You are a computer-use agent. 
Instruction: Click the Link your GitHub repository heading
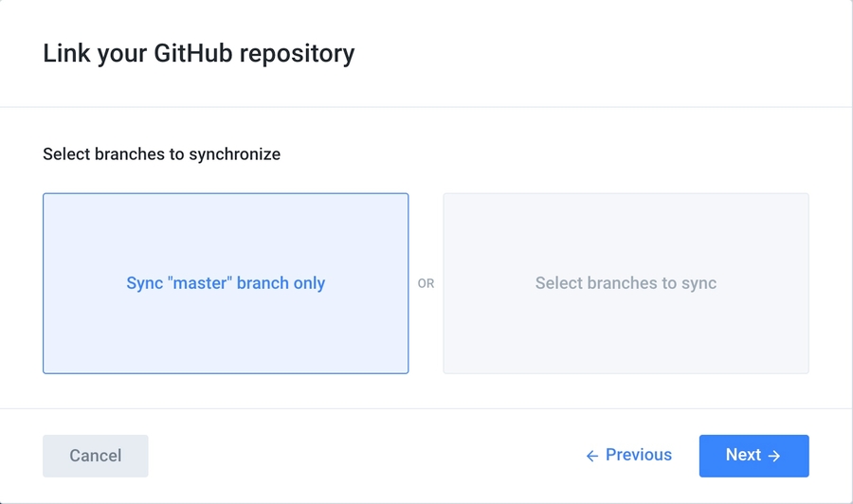(199, 53)
